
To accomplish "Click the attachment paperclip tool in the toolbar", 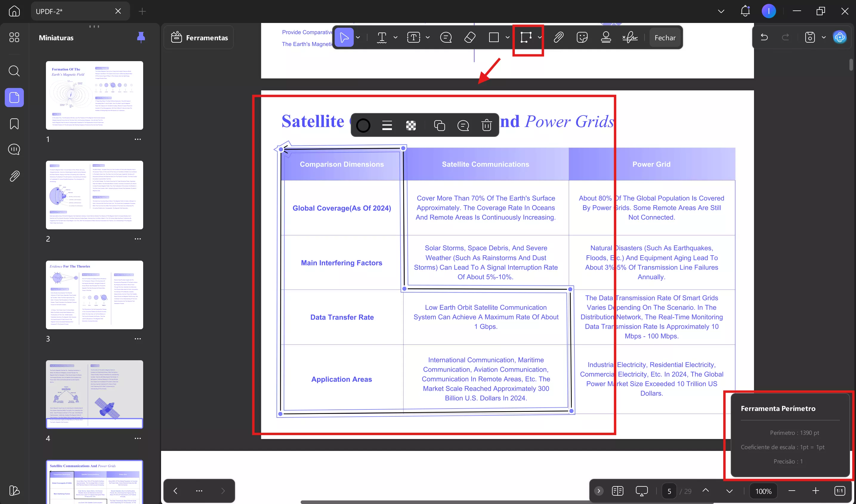I will (x=558, y=37).
